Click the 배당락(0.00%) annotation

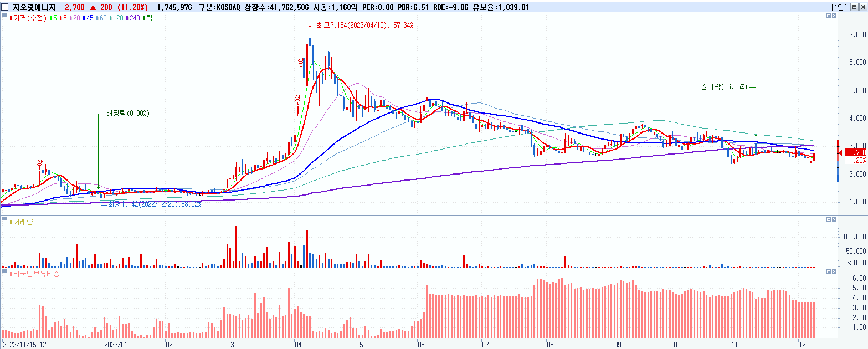tap(127, 114)
